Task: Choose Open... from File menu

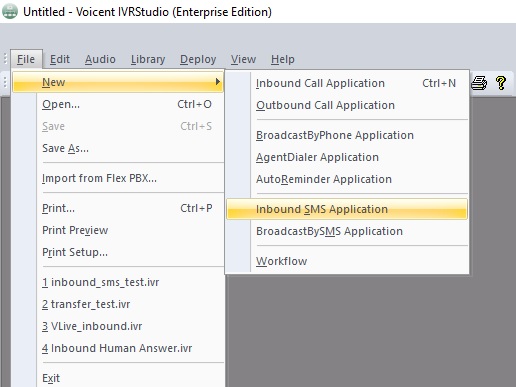Action: click(118, 104)
